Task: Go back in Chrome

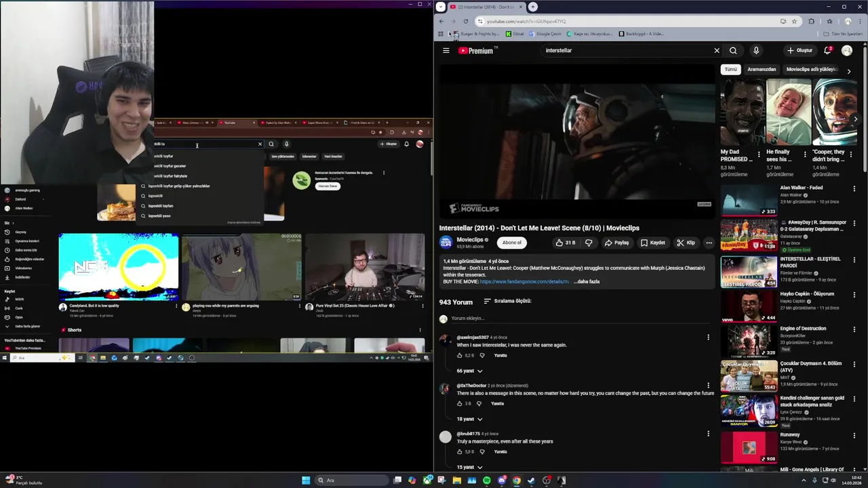Action: (442, 21)
